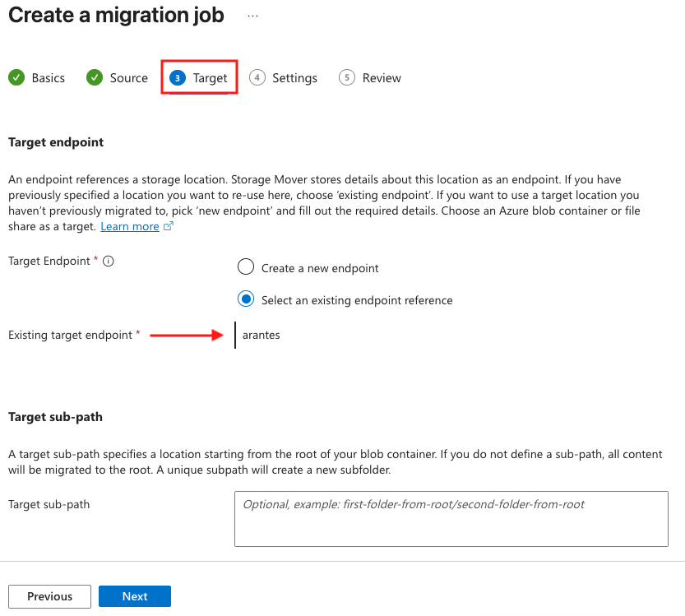This screenshot has height=616, width=685.
Task: Click the step 4 circle icon
Action: [x=257, y=77]
